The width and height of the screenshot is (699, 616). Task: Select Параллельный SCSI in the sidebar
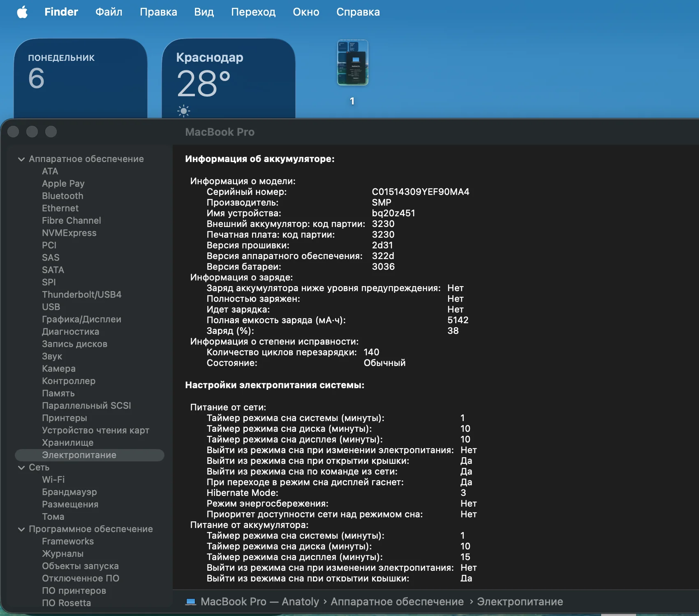[86, 406]
